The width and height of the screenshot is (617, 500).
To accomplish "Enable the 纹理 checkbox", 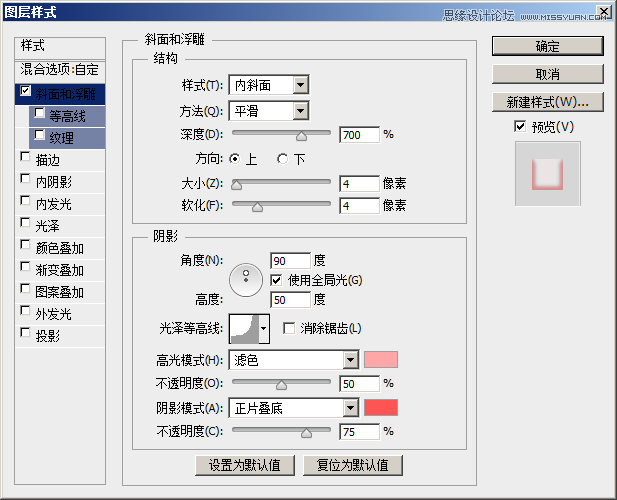I will pos(39,135).
